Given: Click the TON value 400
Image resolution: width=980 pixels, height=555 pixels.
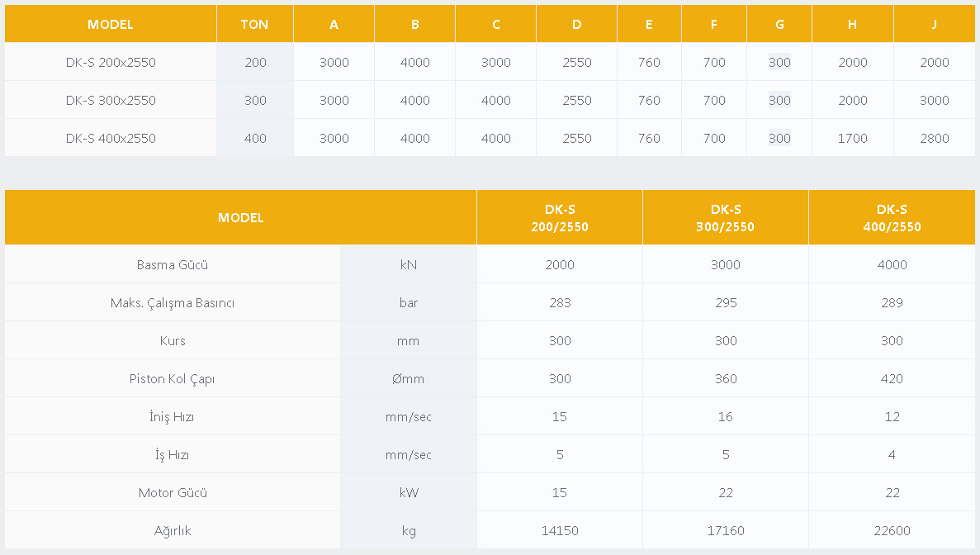Looking at the screenshot, I should [x=255, y=139].
